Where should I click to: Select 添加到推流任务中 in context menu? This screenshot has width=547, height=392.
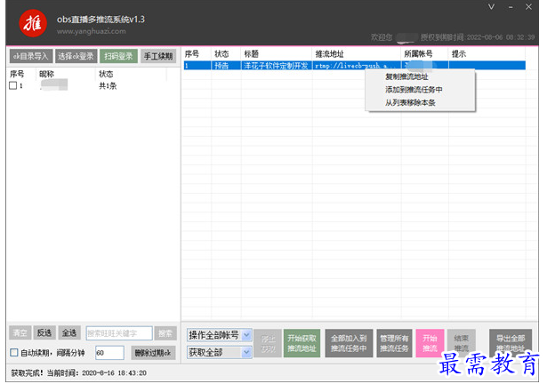pos(414,90)
